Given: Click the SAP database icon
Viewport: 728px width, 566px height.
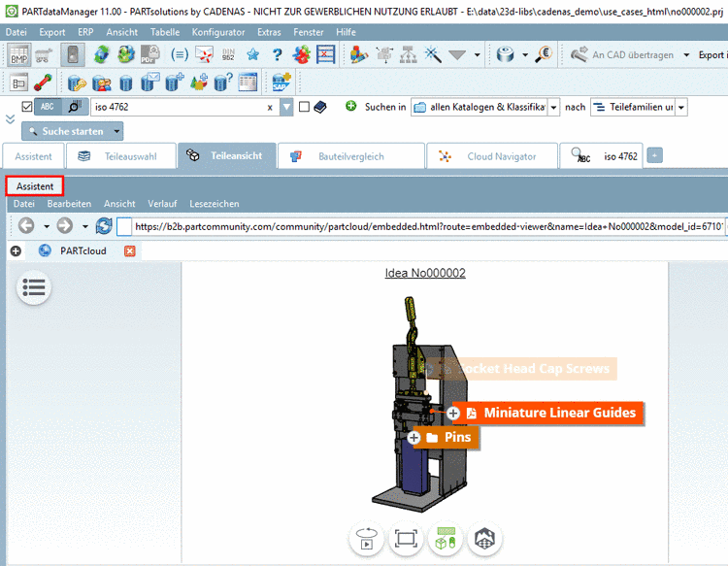Looking at the screenshot, I should click(x=281, y=83).
